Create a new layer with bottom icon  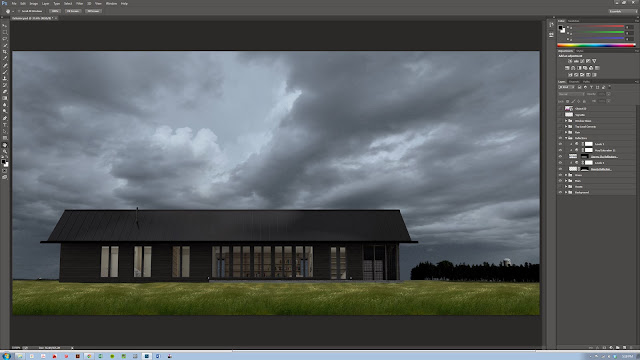click(x=624, y=347)
